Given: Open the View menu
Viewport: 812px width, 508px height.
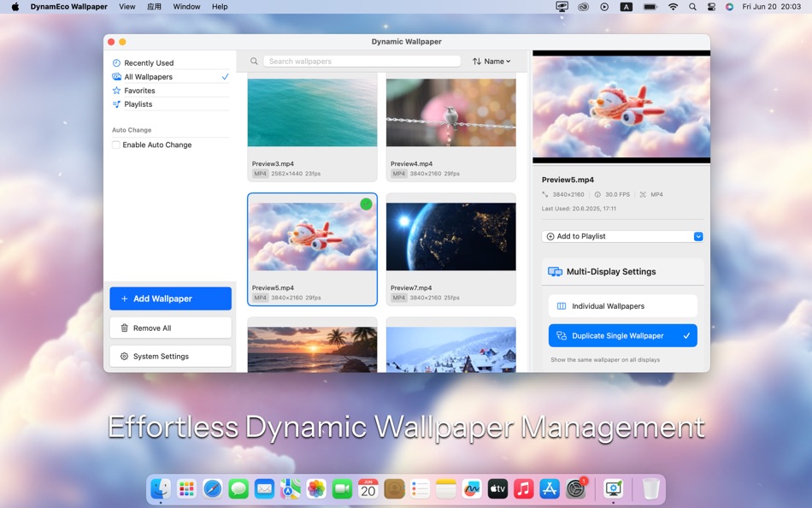Looking at the screenshot, I should pyautogui.click(x=127, y=7).
